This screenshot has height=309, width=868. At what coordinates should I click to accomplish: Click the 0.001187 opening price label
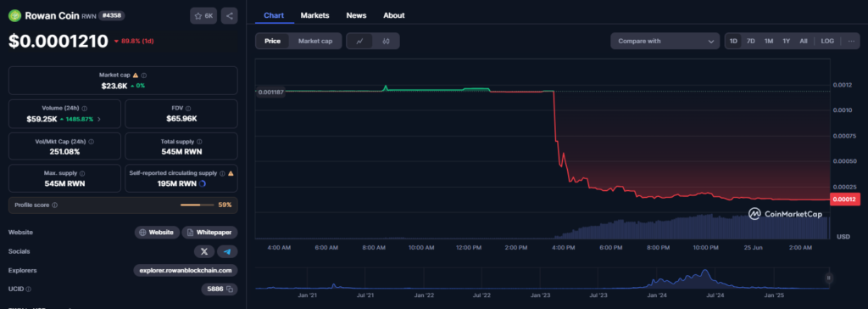271,92
